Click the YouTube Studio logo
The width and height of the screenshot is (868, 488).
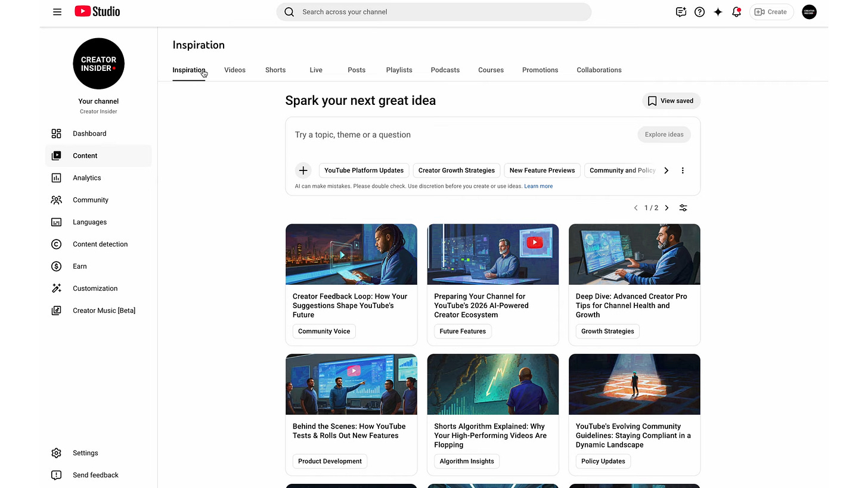97,11
